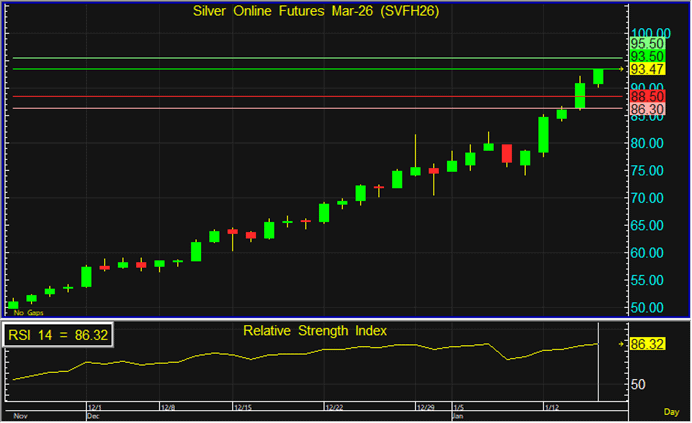Click the 95.50 light green price tag

click(x=647, y=44)
